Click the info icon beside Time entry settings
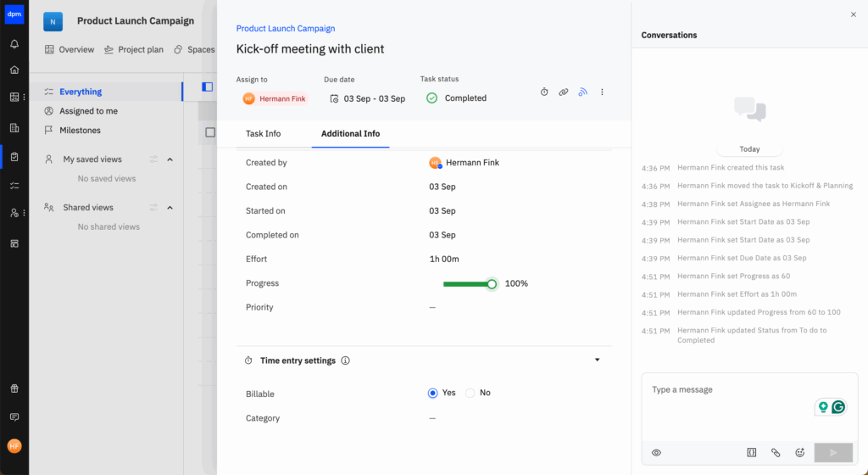Viewport: 868px width, 475px height. pyautogui.click(x=346, y=360)
